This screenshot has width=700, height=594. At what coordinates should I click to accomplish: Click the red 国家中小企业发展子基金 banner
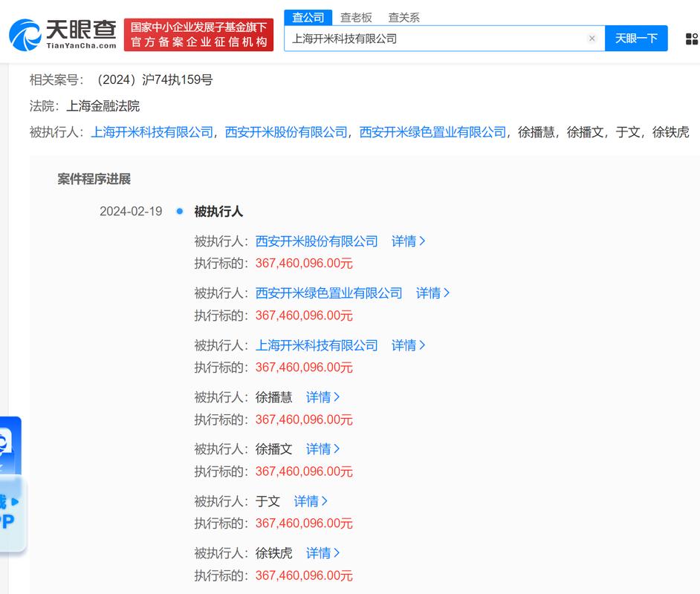pyautogui.click(x=198, y=35)
